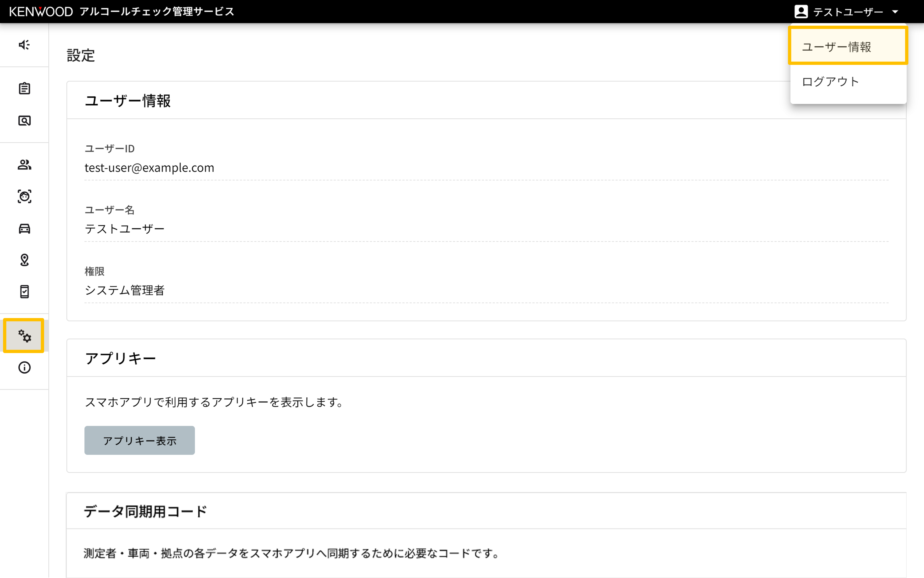Open the search records sidebar icon
924x578 pixels.
coord(24,121)
